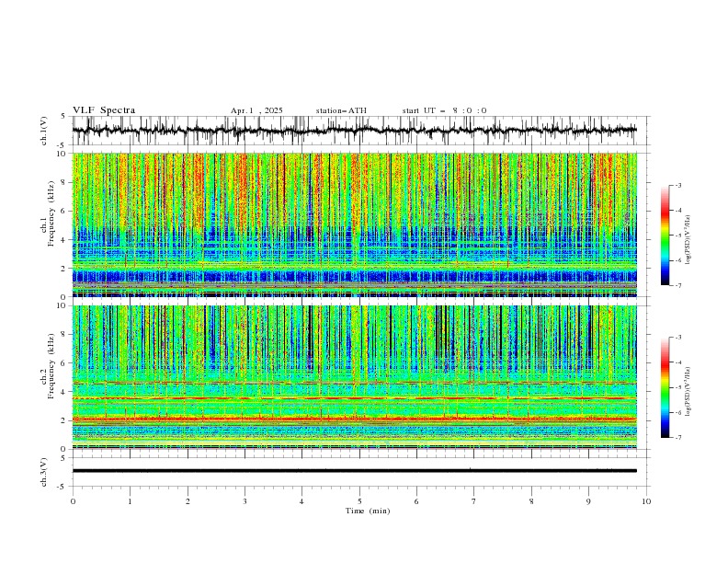Click the red 3.5 kHz band in ch.2 spectrogram
This screenshot has height=563, width=728.
[x=354, y=398]
